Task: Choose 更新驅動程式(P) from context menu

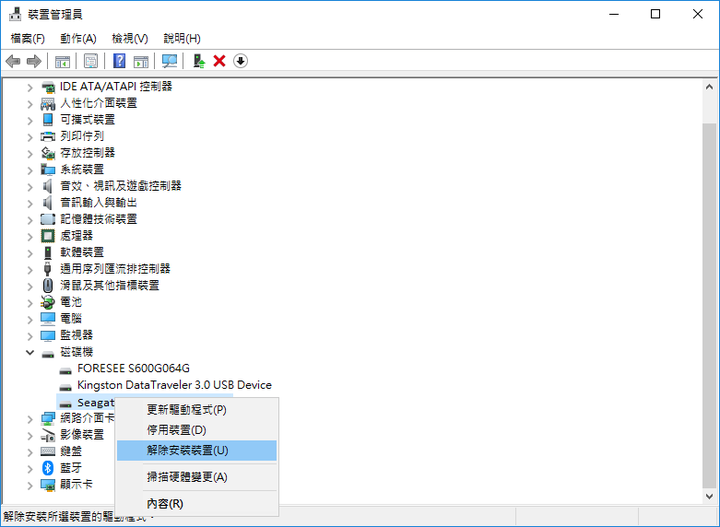Action: coord(197,409)
